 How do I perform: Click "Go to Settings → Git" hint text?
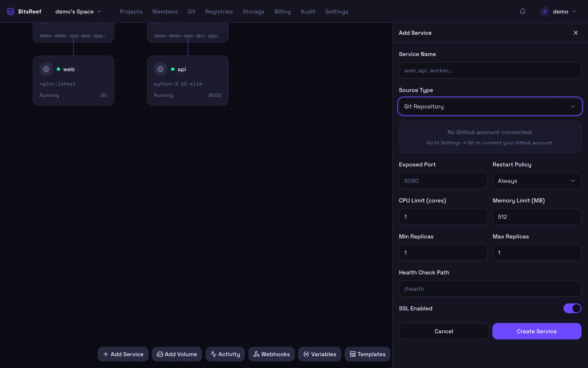[x=490, y=143]
